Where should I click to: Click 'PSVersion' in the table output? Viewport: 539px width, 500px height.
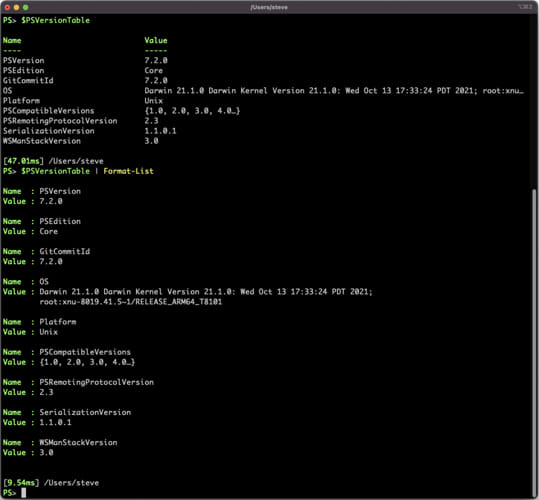point(24,60)
